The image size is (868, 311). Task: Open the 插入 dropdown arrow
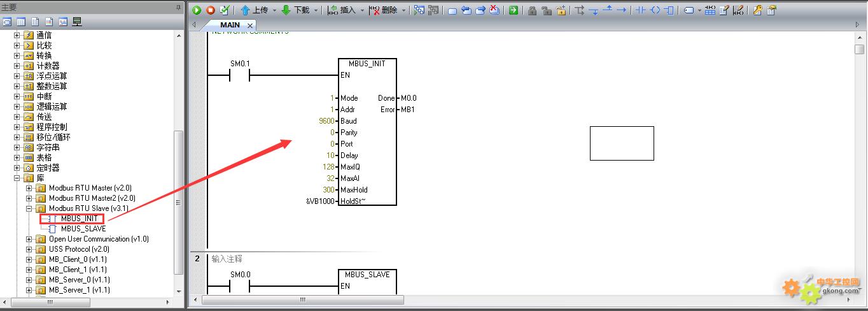coord(362,10)
